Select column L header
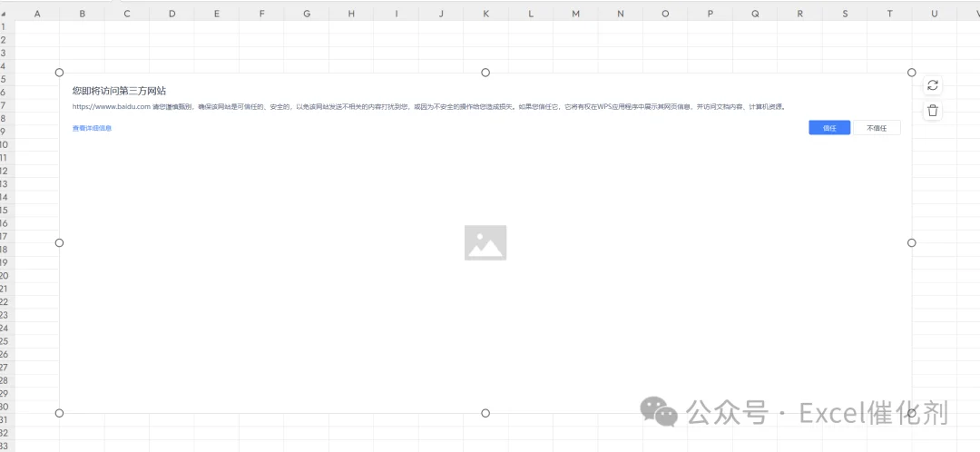 pyautogui.click(x=531, y=14)
